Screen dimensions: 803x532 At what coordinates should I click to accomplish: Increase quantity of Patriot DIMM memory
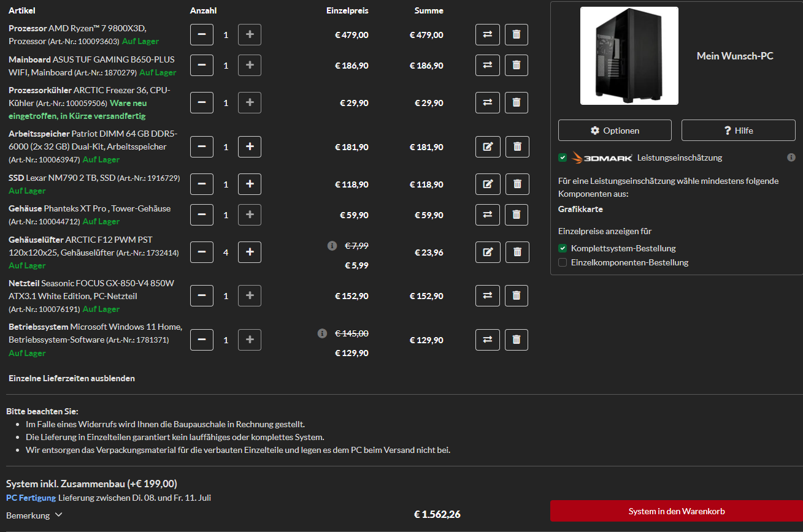(250, 147)
